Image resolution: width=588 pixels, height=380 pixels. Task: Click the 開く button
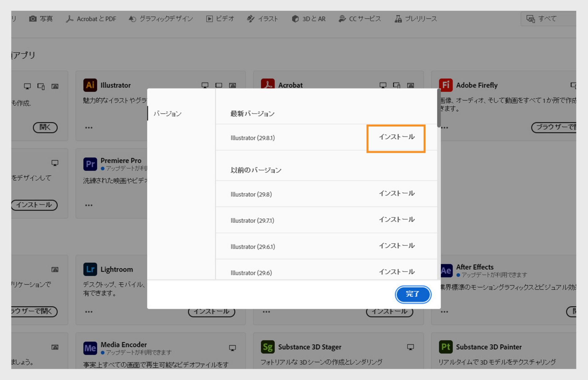pyautogui.click(x=45, y=128)
